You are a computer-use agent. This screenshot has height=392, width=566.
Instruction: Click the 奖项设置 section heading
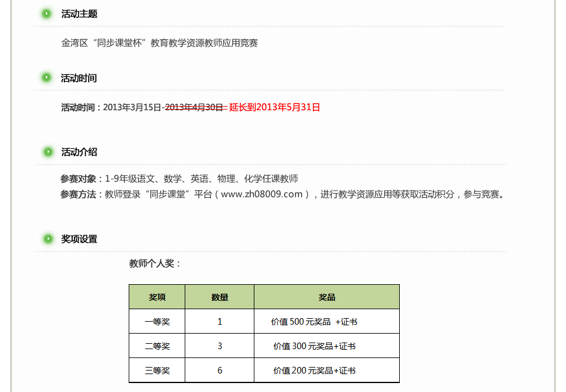tap(79, 239)
